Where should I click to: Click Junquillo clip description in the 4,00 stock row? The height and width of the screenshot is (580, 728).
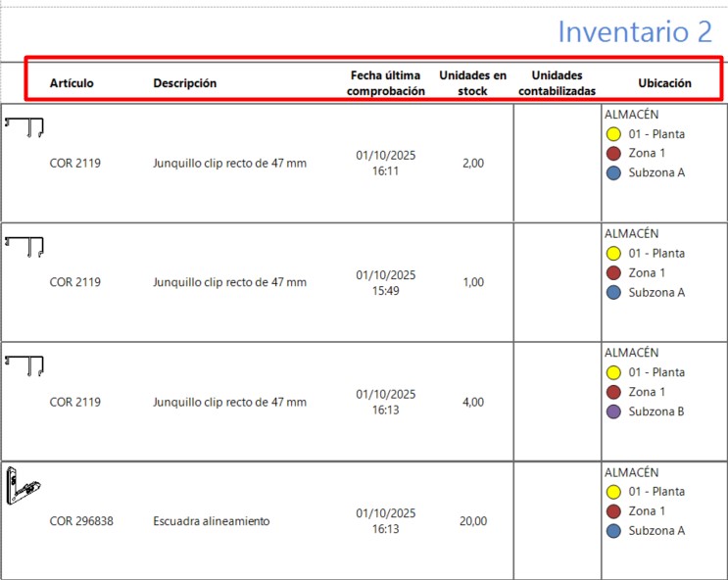point(230,402)
